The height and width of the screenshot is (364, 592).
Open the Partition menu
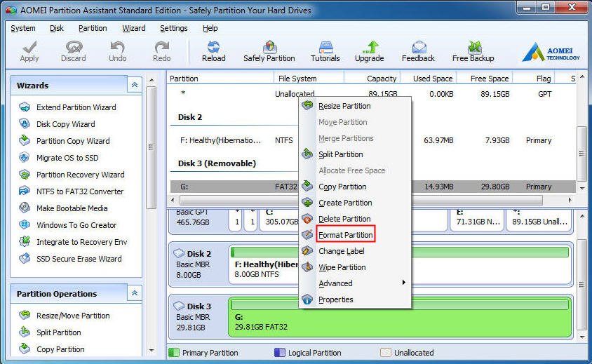click(93, 28)
